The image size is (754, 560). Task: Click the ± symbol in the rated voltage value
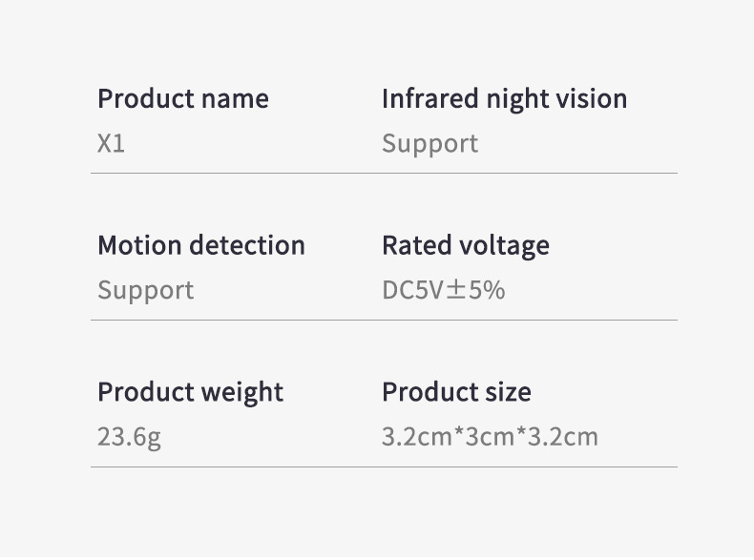456,290
